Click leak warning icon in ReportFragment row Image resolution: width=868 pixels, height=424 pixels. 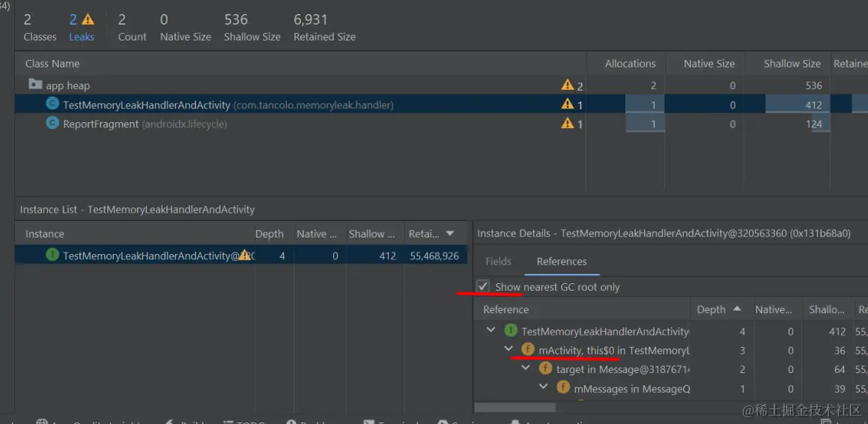coord(568,123)
